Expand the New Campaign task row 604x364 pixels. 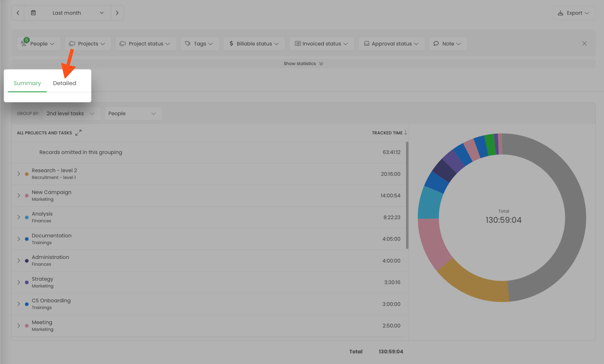coord(19,196)
